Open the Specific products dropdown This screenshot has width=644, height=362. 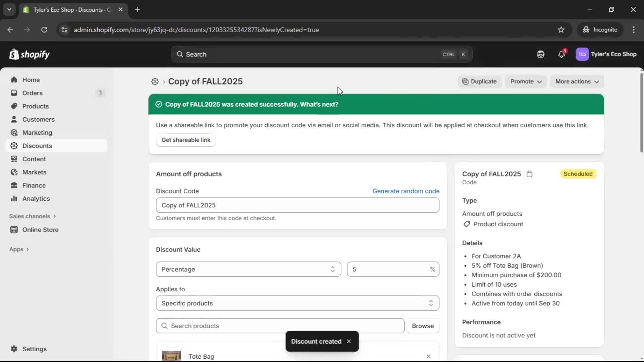pyautogui.click(x=297, y=303)
